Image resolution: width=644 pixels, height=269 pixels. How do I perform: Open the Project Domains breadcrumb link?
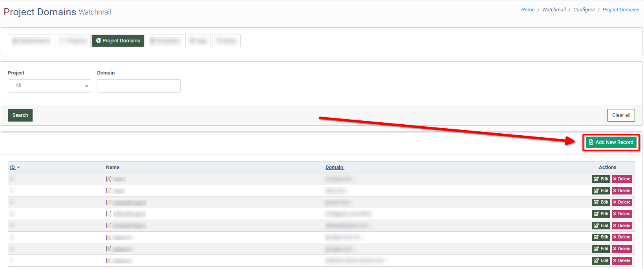[620, 10]
